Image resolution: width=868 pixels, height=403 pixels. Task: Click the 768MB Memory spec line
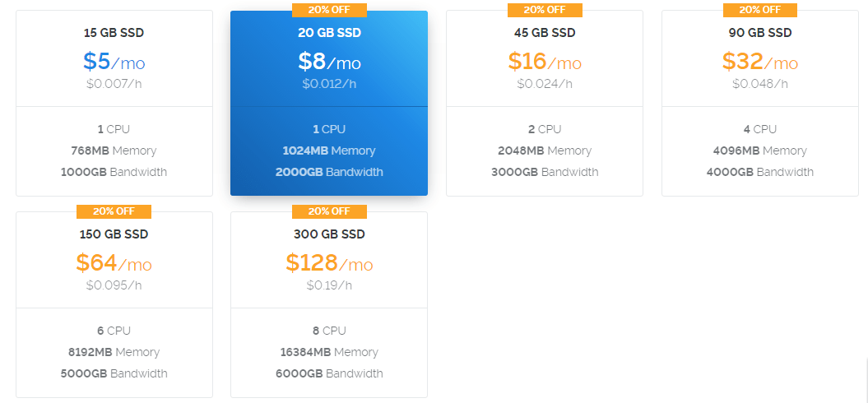click(114, 151)
